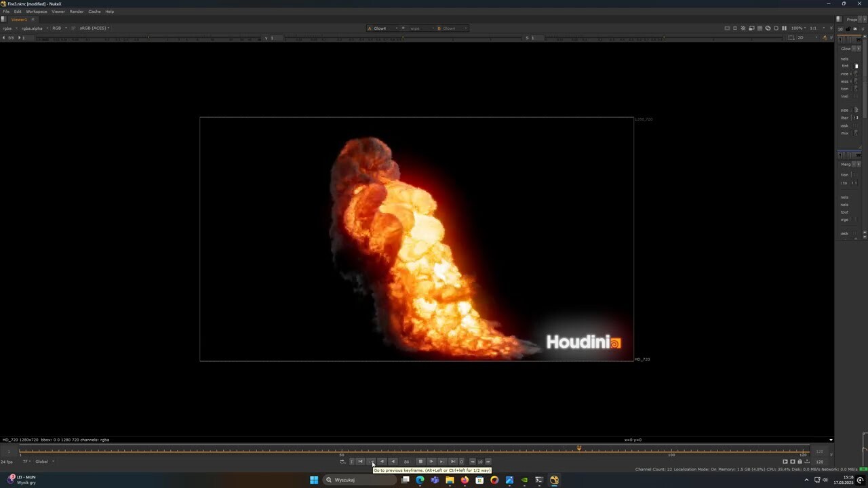Jump to the first frame
Image resolution: width=868 pixels, height=488 pixels.
(x=361, y=462)
